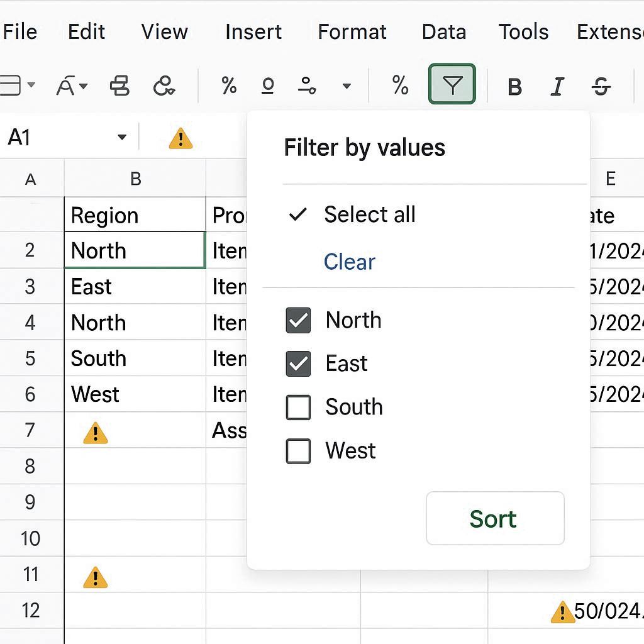Viewport: 644px width, 644px height.
Task: Click the percent icon after the cloud icon
Action: tap(229, 86)
